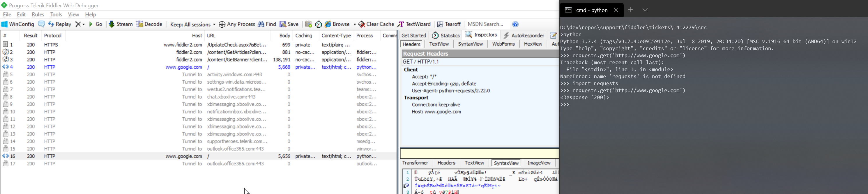Sort sessions by the Protocol column header
The width and height of the screenshot is (868, 194).
[x=53, y=36]
